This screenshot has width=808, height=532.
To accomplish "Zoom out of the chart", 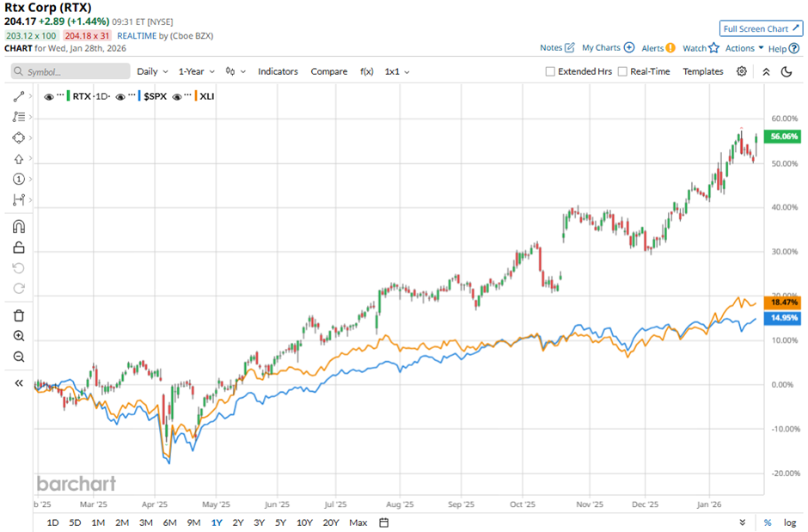I will (18, 357).
